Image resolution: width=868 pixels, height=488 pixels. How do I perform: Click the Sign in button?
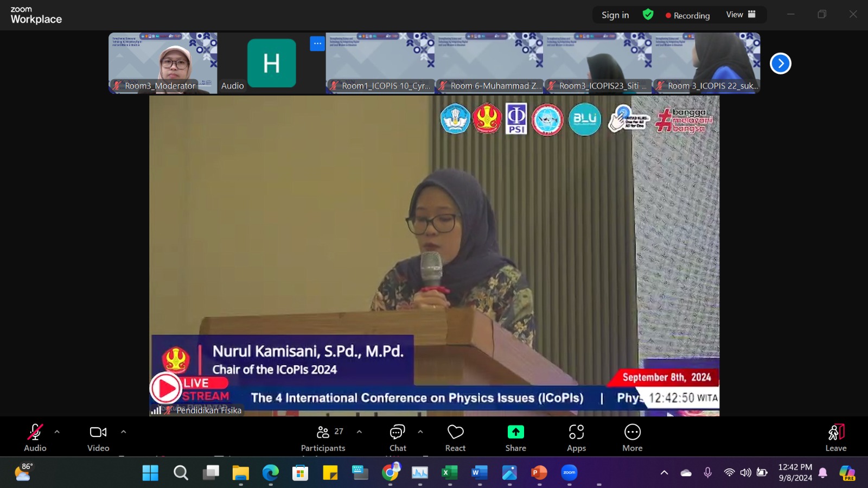coord(615,15)
